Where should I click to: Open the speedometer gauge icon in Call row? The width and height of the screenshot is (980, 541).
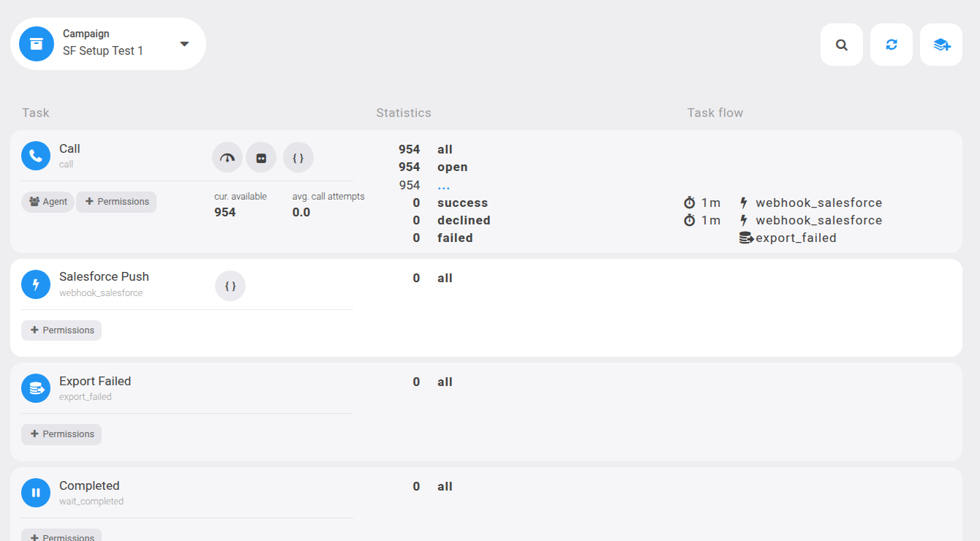(227, 157)
